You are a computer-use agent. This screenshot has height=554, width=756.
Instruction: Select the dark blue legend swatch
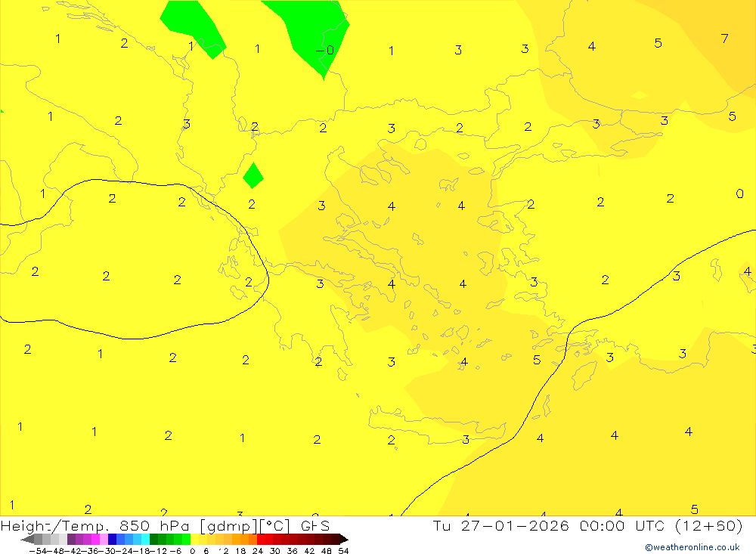click(112, 540)
